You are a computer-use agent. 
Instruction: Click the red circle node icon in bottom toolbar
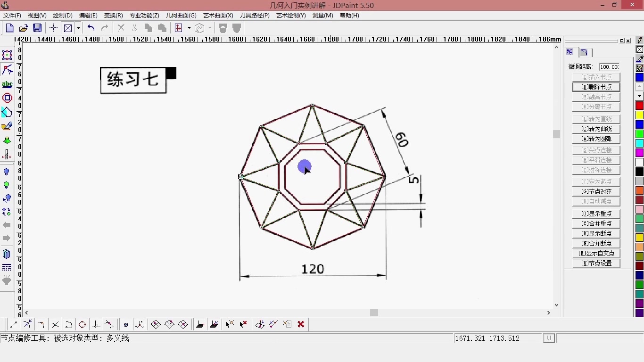pos(82,324)
